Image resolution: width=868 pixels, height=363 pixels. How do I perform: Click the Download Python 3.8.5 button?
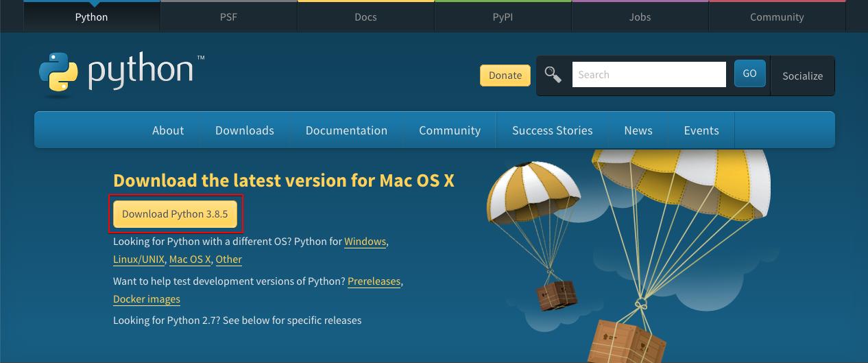175,214
